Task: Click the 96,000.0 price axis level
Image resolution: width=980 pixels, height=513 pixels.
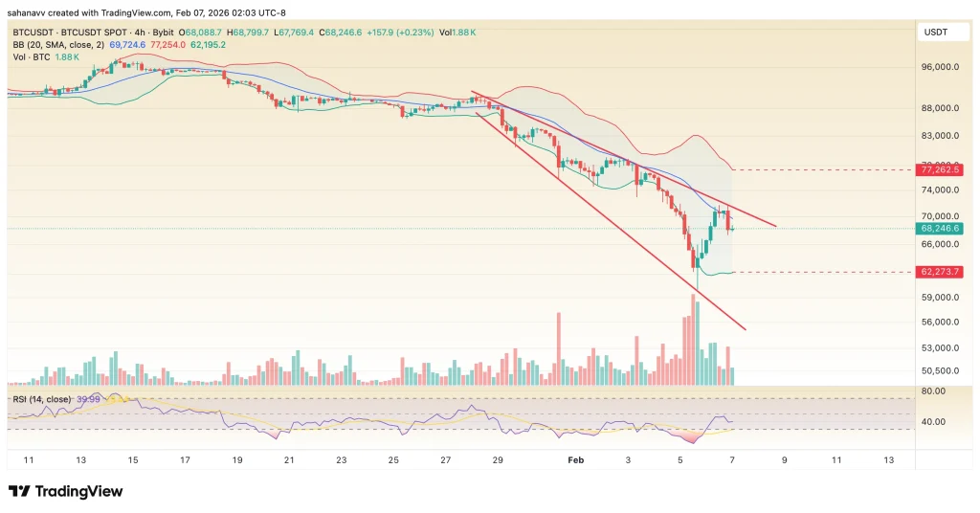Action: coord(942,68)
